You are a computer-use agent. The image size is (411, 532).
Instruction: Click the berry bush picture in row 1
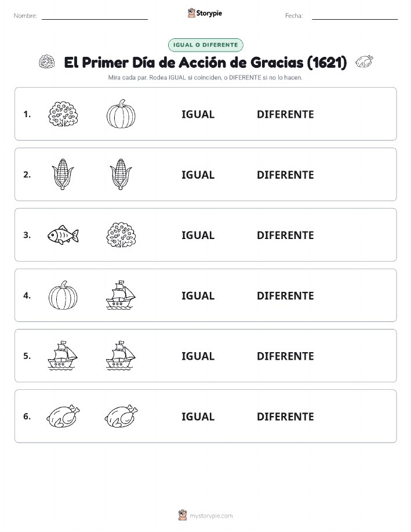pyautogui.click(x=63, y=114)
